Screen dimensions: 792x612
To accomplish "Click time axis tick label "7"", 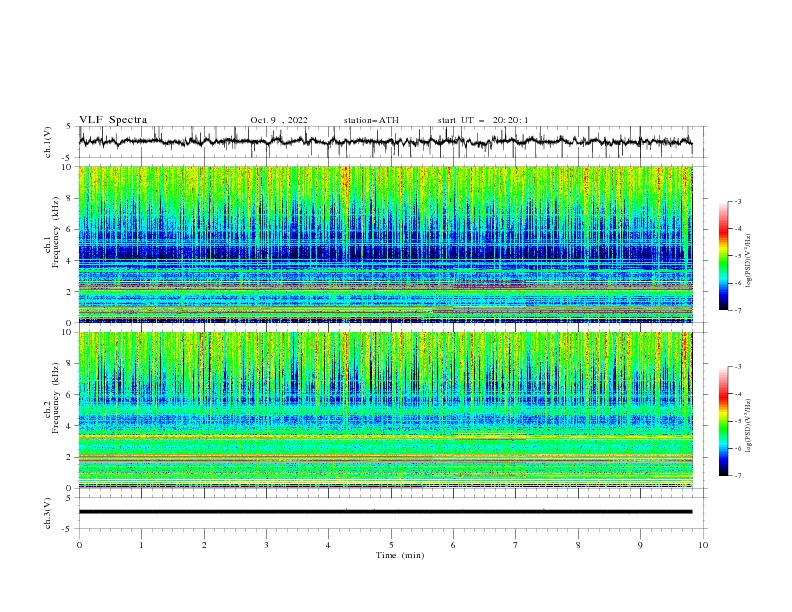I will (516, 545).
